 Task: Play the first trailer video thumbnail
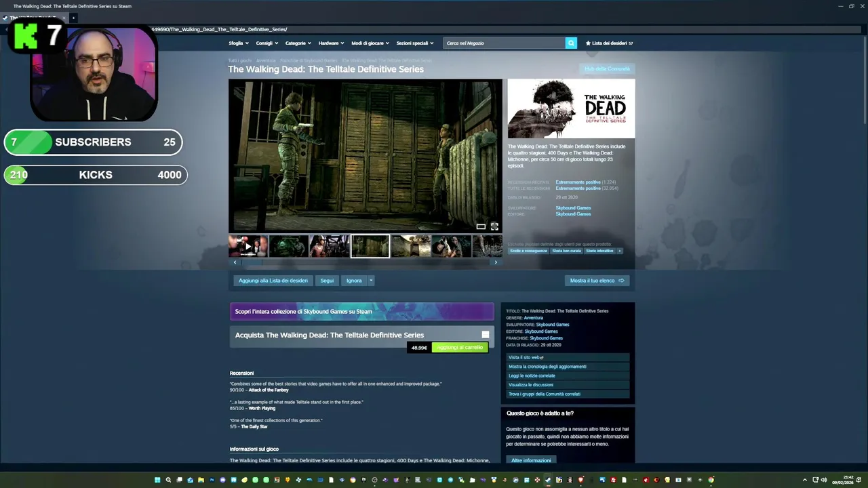(248, 246)
